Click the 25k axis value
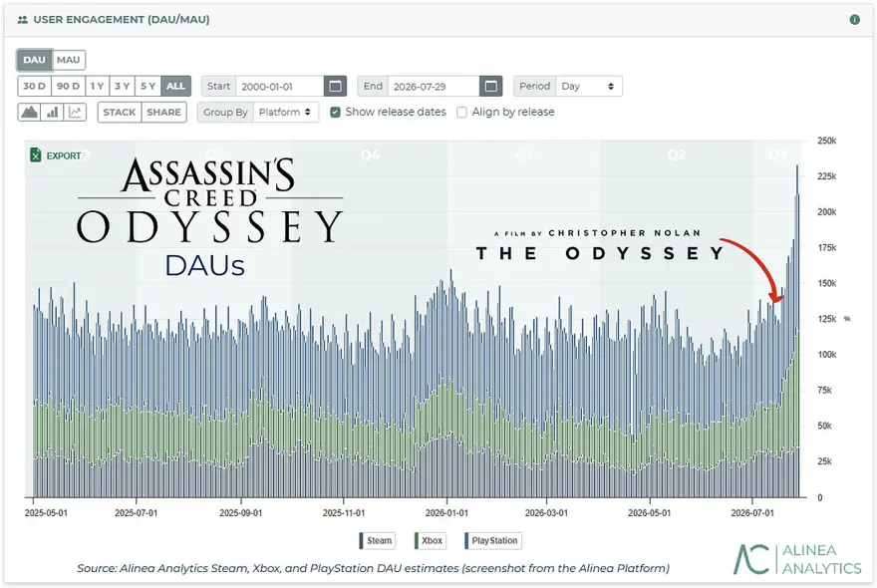 [824, 461]
